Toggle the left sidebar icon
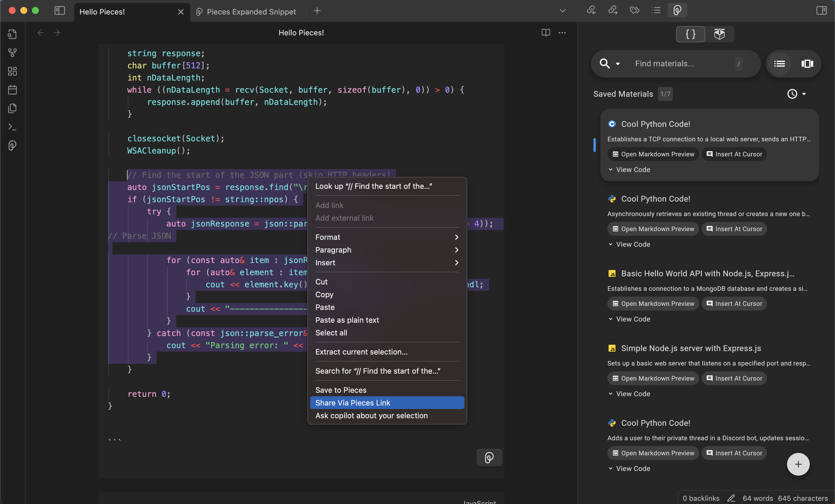The width and height of the screenshot is (835, 504). pyautogui.click(x=60, y=10)
